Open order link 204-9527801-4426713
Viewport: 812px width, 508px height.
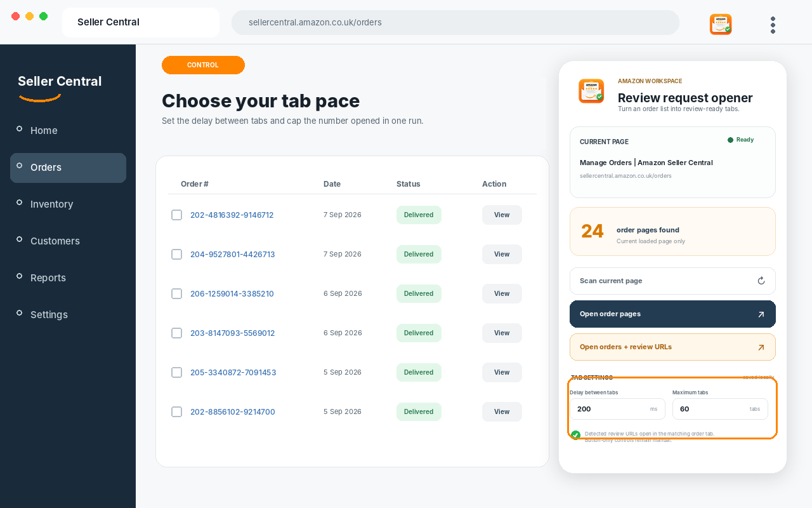click(233, 255)
